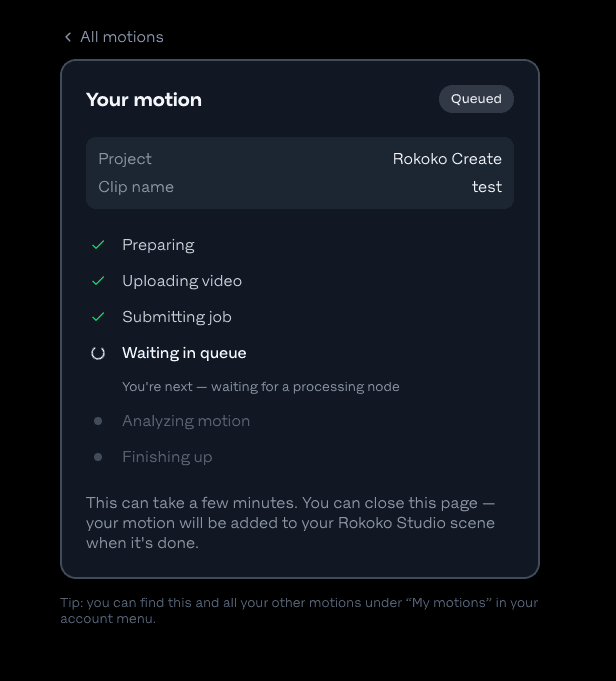Click the spinner next to Waiting in queue

(x=98, y=353)
